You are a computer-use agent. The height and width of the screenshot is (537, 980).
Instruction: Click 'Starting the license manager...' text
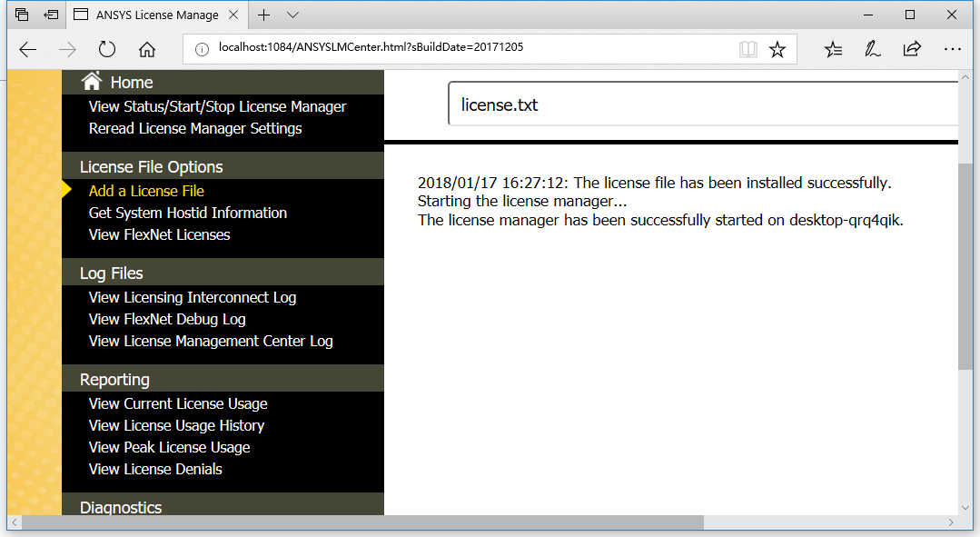click(522, 202)
